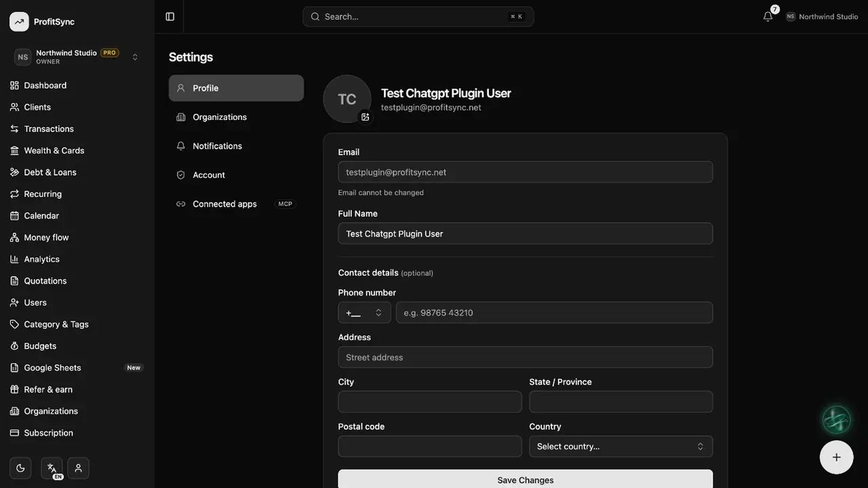Screen dimensions: 868x488
Task: Open the Organizations settings tab
Action: coord(236,117)
